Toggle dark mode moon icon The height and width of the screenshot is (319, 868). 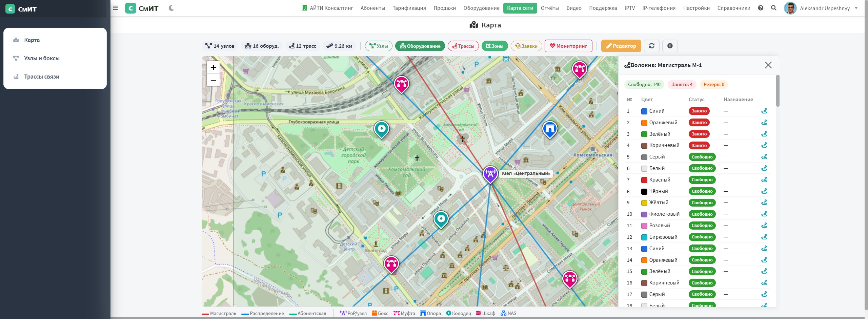[x=171, y=8]
